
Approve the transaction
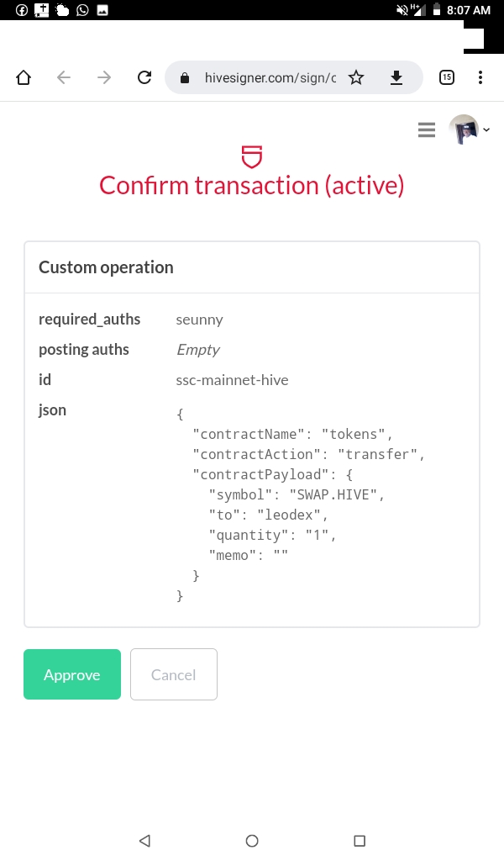point(72,674)
